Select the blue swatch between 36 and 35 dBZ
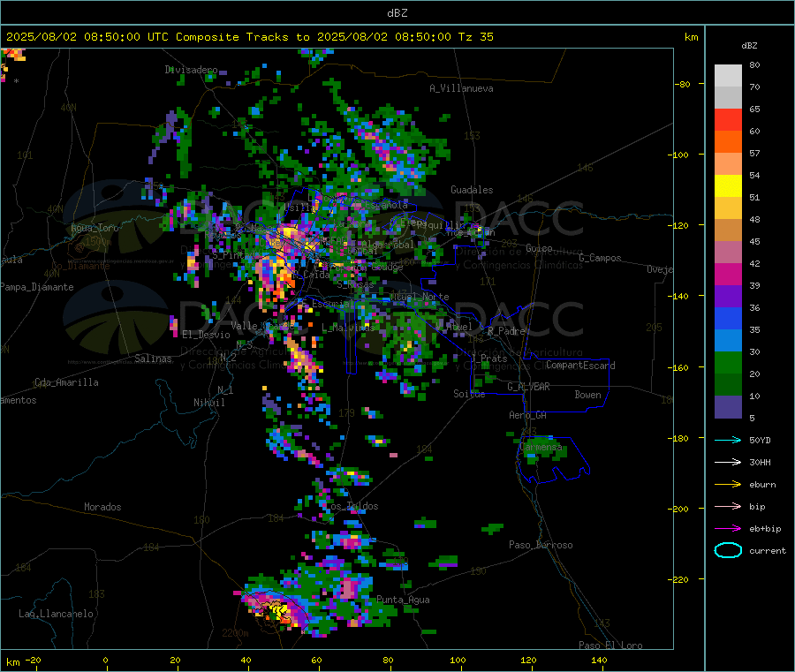This screenshot has height=672, width=795. (x=728, y=318)
